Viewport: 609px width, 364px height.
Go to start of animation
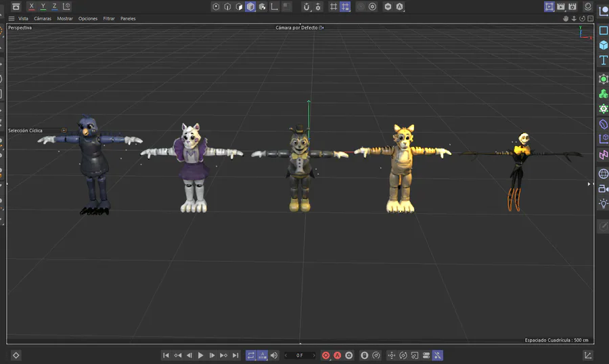pos(166,355)
